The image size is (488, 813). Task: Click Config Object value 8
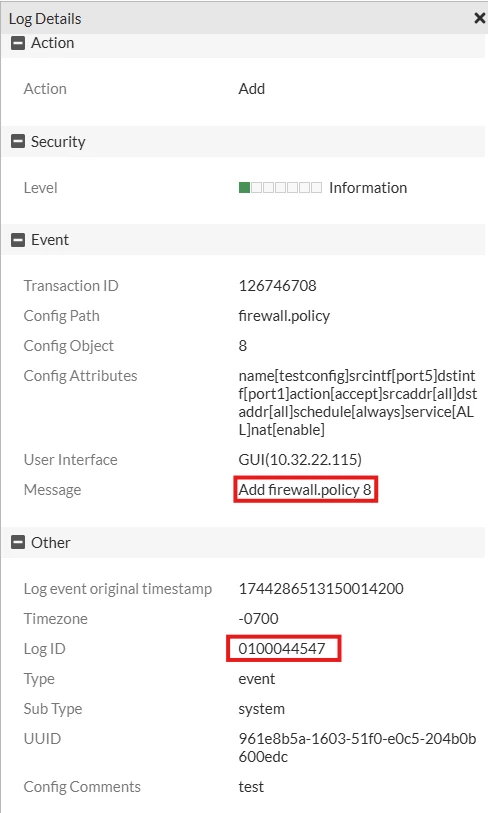click(243, 346)
